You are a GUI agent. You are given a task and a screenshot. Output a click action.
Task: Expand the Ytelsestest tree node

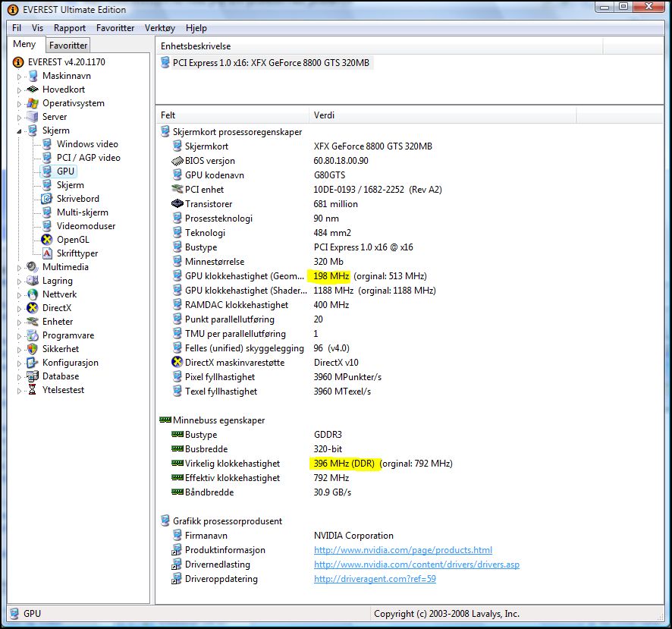click(x=19, y=391)
